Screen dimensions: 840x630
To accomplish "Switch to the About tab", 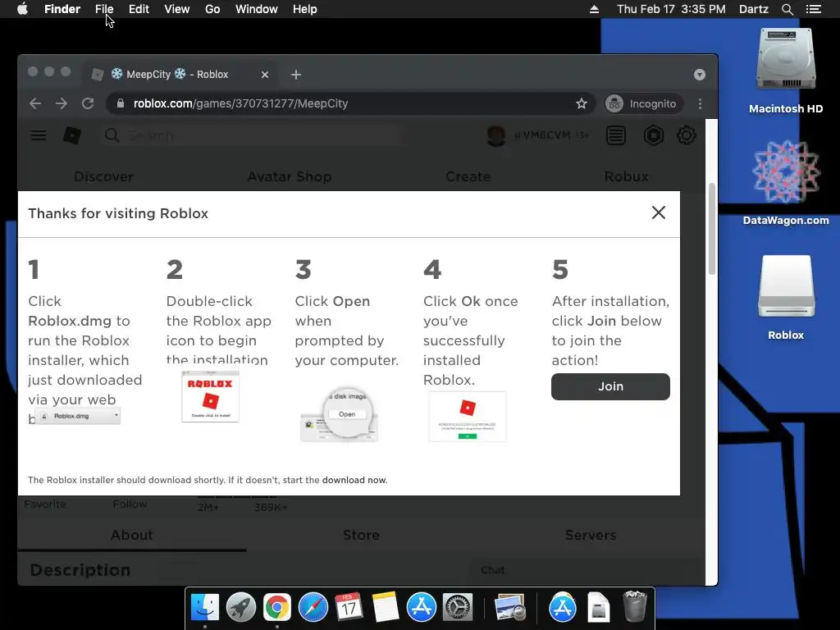I will click(x=132, y=535).
